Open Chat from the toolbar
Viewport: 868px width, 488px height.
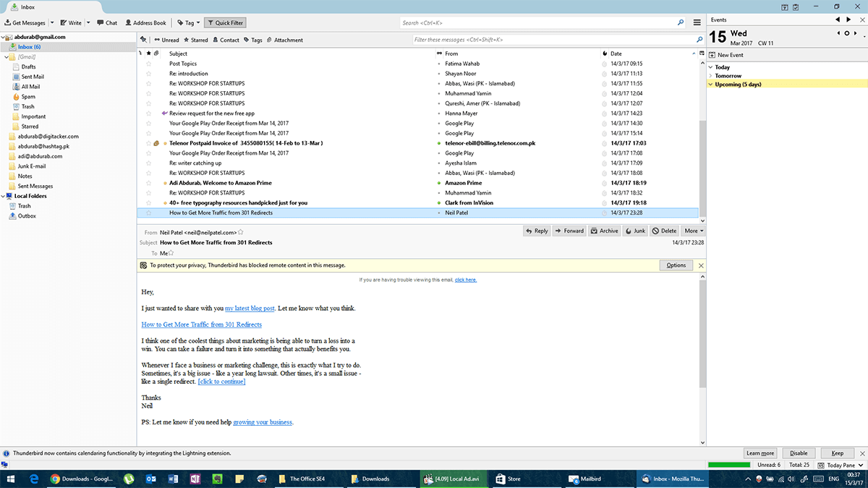coord(106,22)
